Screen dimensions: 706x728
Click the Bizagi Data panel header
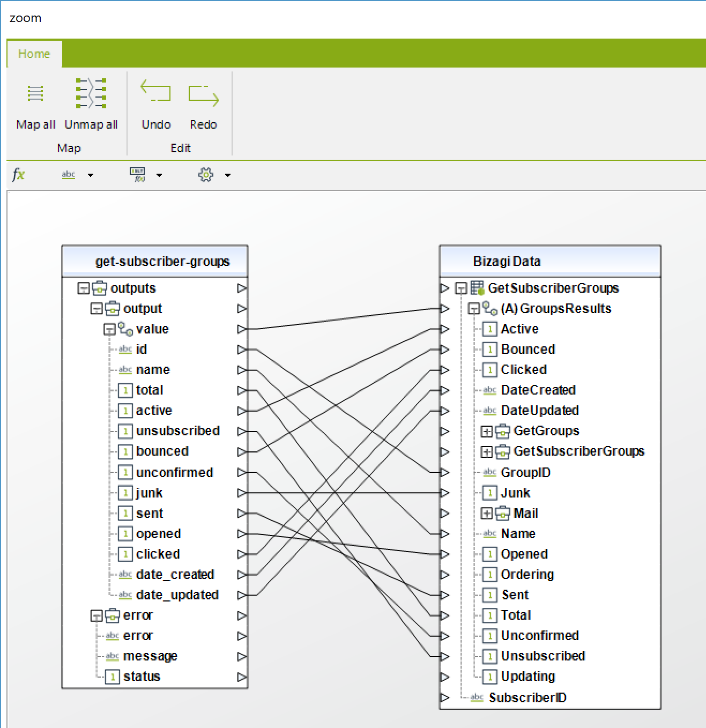coord(550,262)
